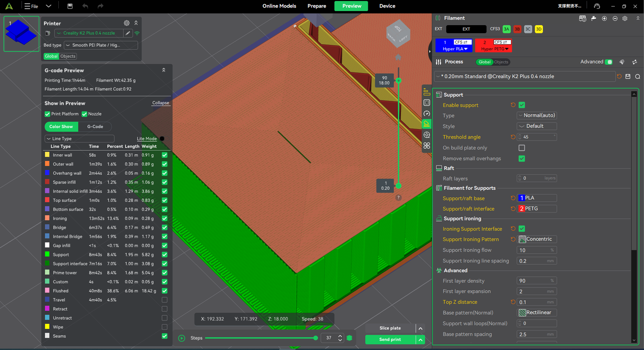Toggle the Advanced mode switch
Image resolution: width=644 pixels, height=350 pixels.
[x=609, y=62]
